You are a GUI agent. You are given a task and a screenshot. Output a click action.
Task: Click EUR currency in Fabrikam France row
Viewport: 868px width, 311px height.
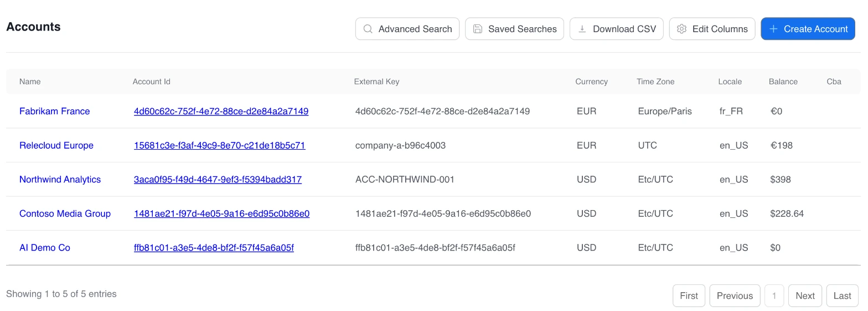(586, 111)
